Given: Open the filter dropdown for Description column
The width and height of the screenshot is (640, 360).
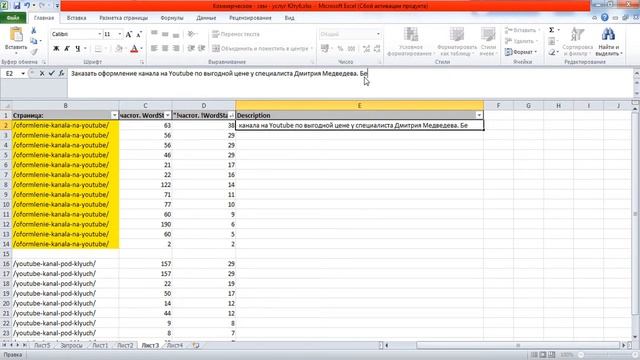Looking at the screenshot, I should point(479,116).
